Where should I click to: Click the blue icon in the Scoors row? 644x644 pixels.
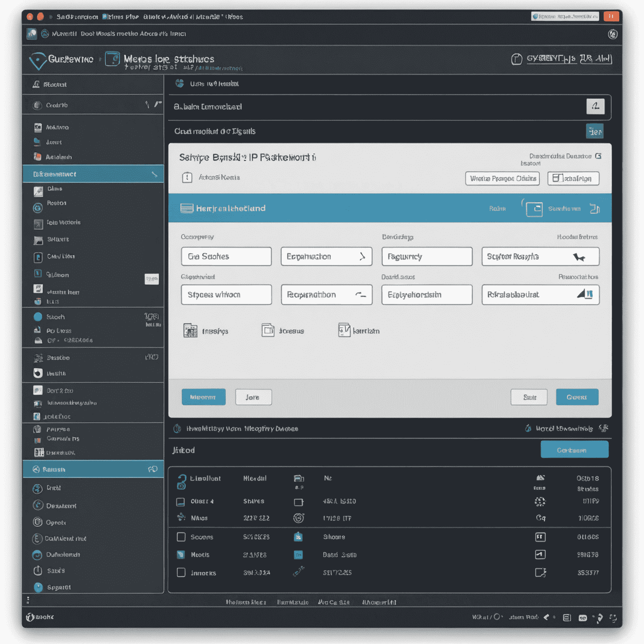click(x=298, y=537)
